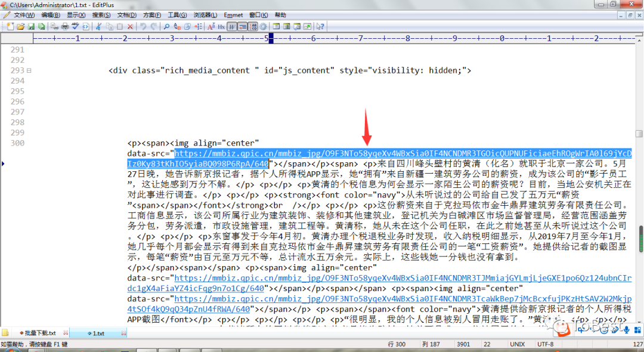Open the 文件(W) menu
Screen dimensions: 644x352
coord(24,15)
